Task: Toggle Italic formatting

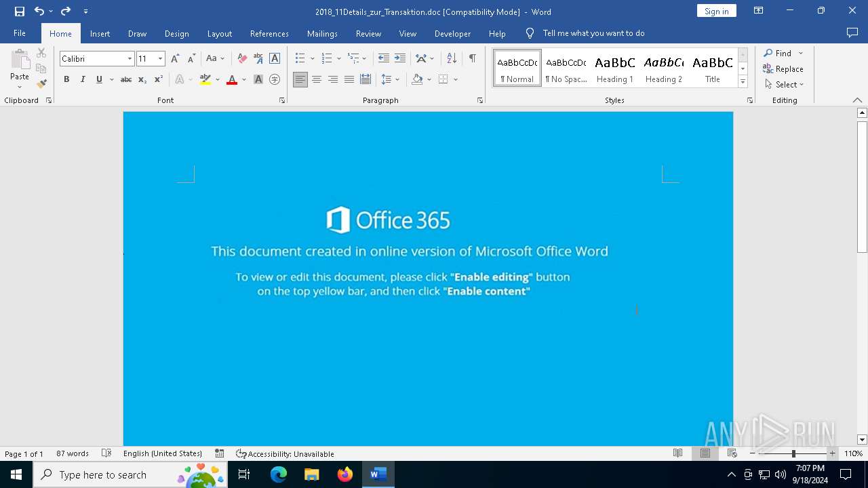Action: coord(83,79)
